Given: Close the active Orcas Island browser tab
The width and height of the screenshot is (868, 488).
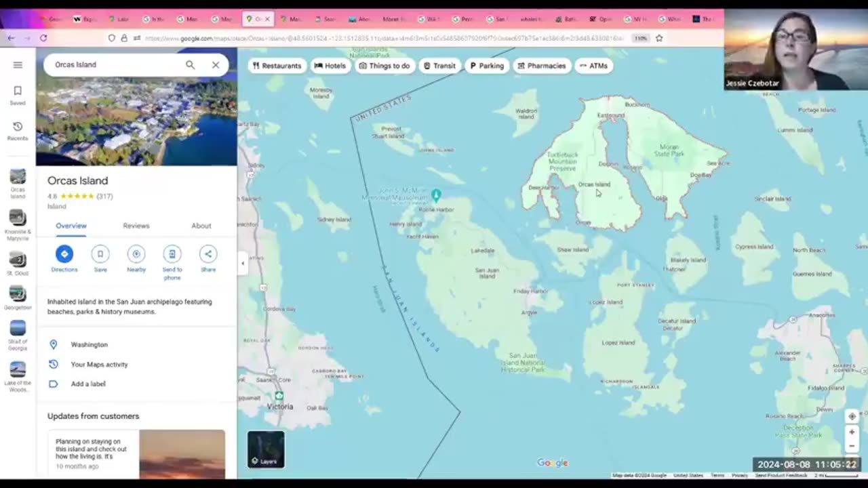Looking at the screenshot, I should click(x=267, y=19).
